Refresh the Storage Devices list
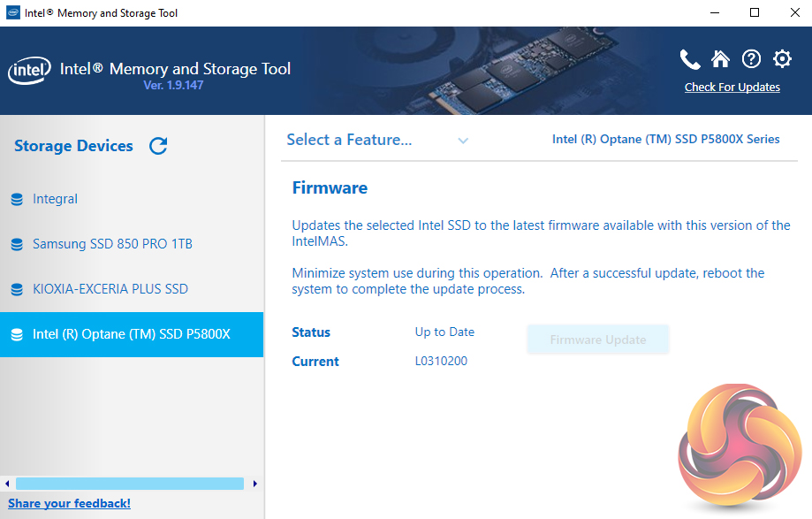 (158, 146)
